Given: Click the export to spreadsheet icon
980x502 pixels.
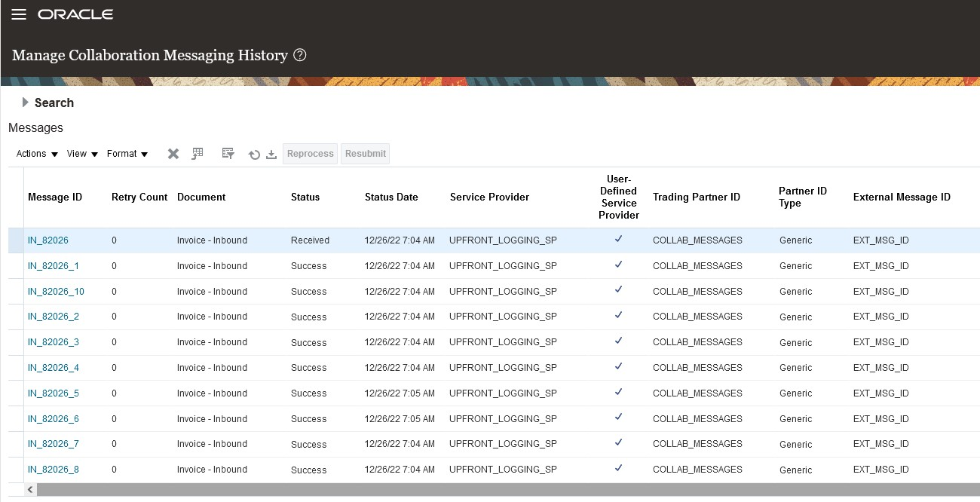Looking at the screenshot, I should (198, 154).
